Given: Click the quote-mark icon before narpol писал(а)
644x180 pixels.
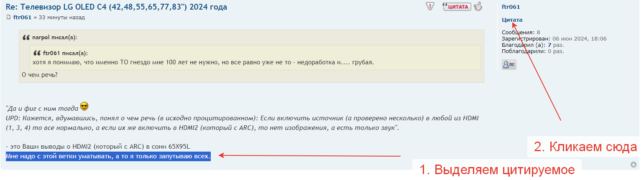Looking at the screenshot, I should [26, 38].
